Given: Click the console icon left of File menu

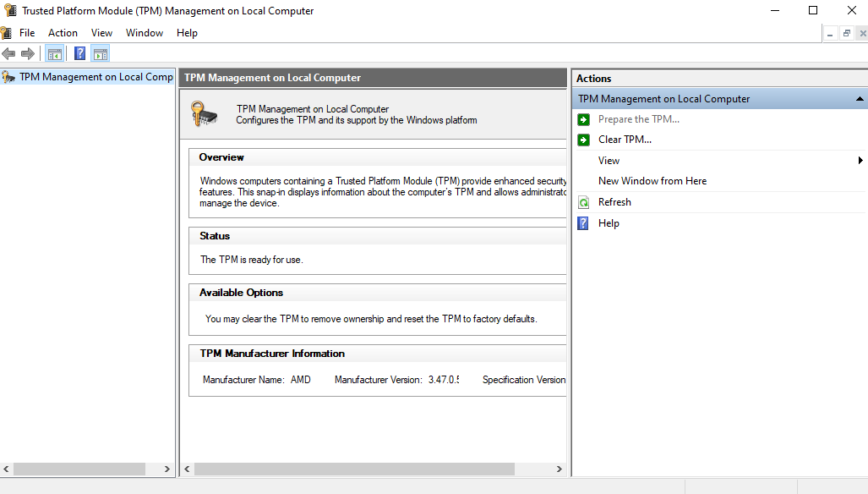Looking at the screenshot, I should point(6,33).
